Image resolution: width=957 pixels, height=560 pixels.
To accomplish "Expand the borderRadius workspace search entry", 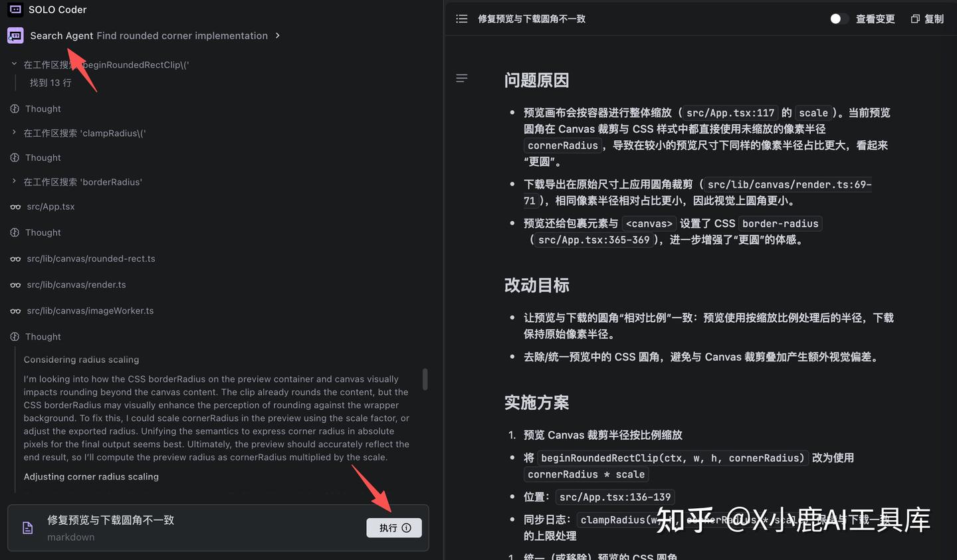I will (x=15, y=182).
